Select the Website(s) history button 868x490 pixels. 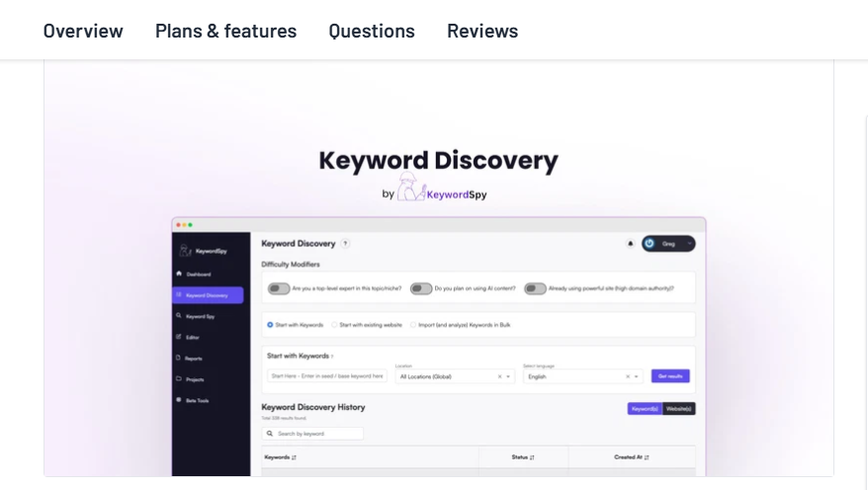click(x=678, y=409)
